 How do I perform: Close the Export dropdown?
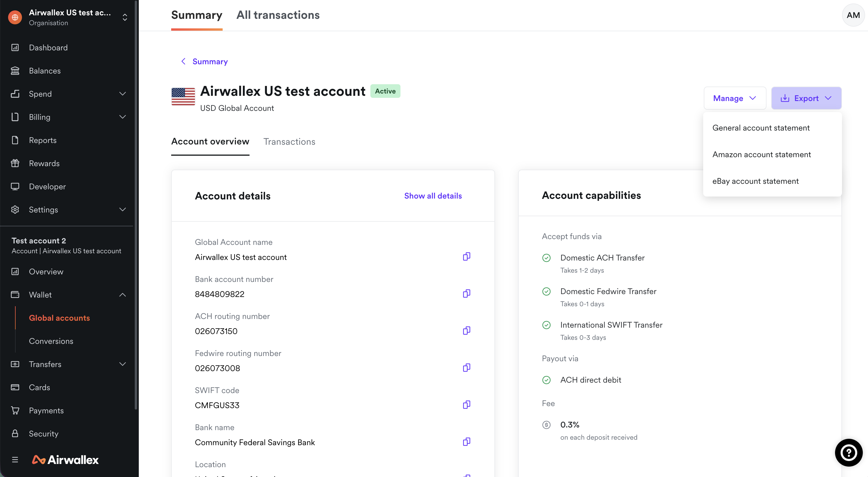(806, 98)
